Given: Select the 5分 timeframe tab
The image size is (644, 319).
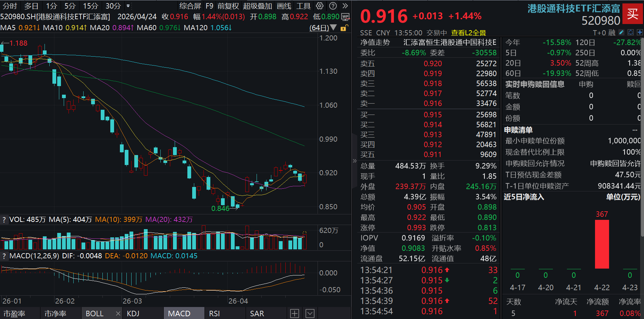Looking at the screenshot, I should (70, 6).
